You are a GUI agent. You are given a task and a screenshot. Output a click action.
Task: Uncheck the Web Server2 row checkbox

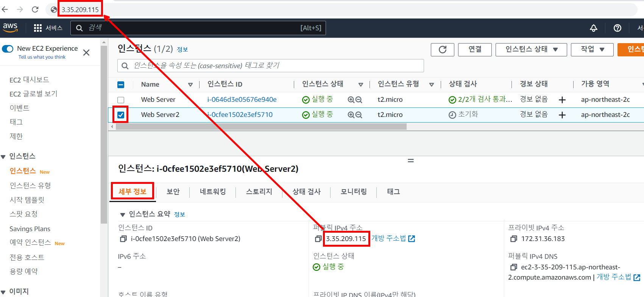pos(121,115)
